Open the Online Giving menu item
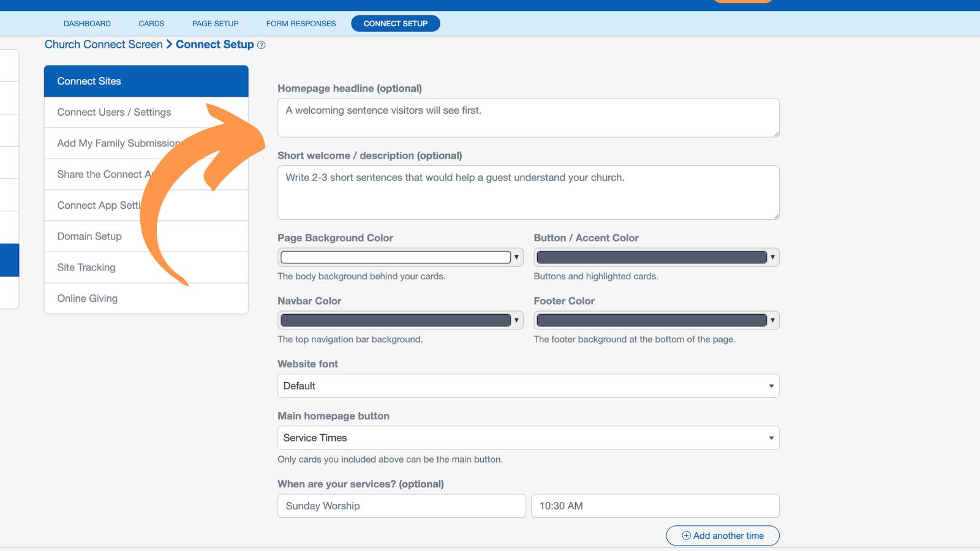The width and height of the screenshot is (980, 551). pyautogui.click(x=146, y=298)
